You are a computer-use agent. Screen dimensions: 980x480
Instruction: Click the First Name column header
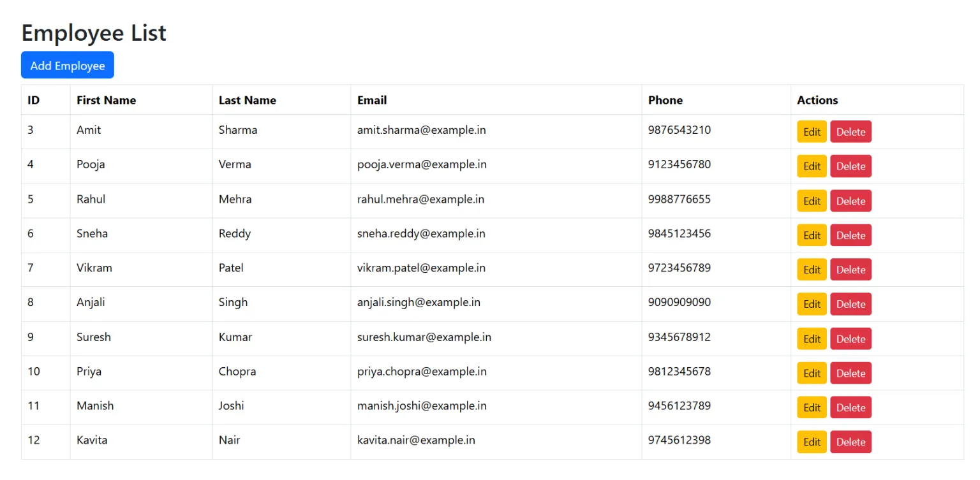106,100
